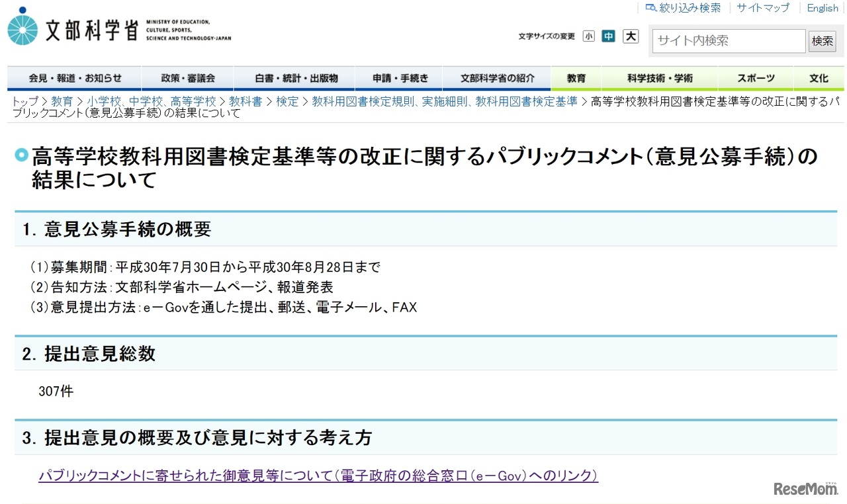
Task: Open the サイトマップ sitemap page
Action: coord(762,8)
